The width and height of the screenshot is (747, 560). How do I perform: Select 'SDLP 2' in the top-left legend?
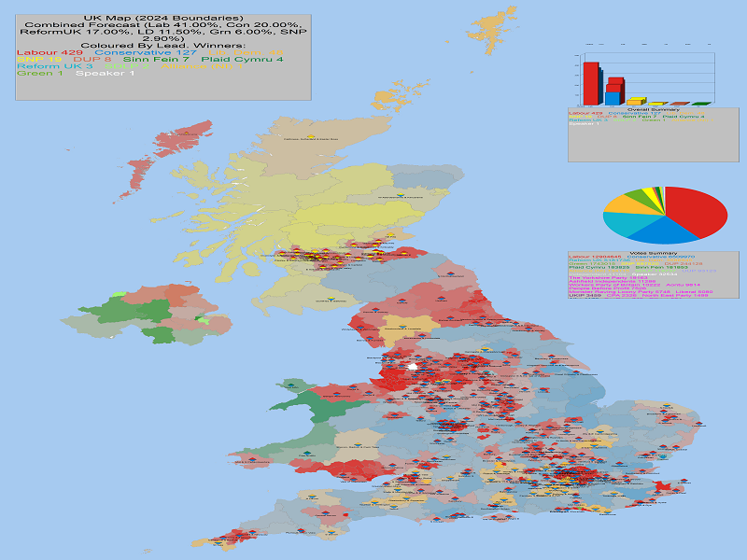coord(127,66)
